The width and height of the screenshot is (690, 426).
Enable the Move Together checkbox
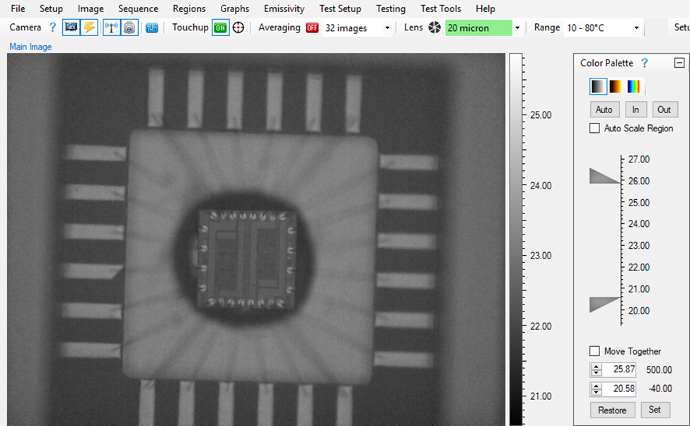(595, 351)
